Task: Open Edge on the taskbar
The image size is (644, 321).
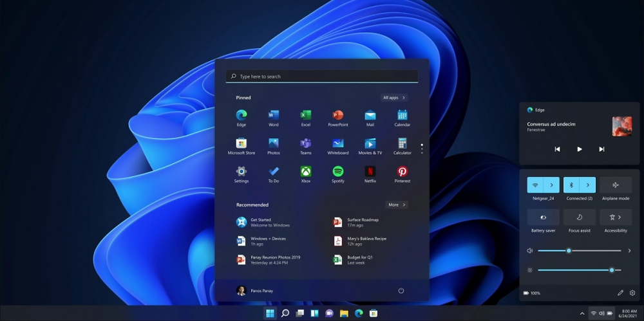Action: [x=359, y=314]
